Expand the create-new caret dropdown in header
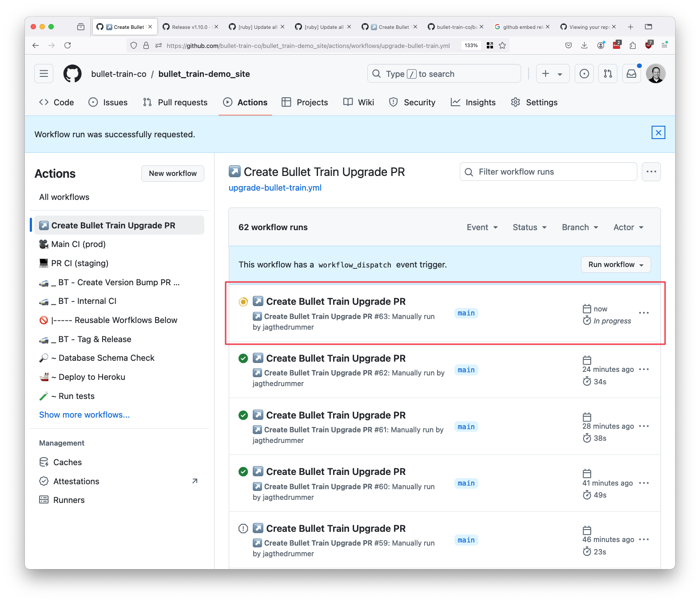This screenshot has width=700, height=602. coord(560,74)
